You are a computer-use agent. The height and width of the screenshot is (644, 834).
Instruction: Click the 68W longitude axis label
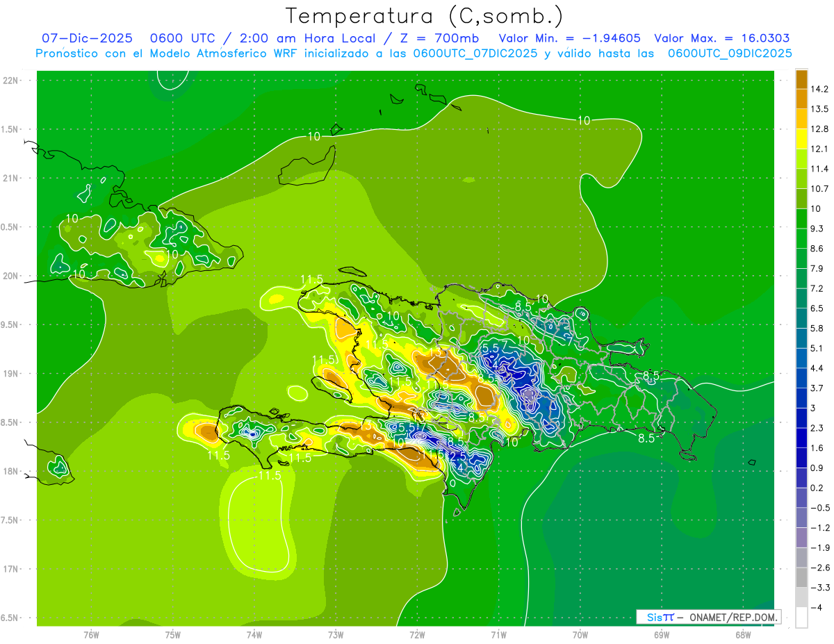point(742,634)
